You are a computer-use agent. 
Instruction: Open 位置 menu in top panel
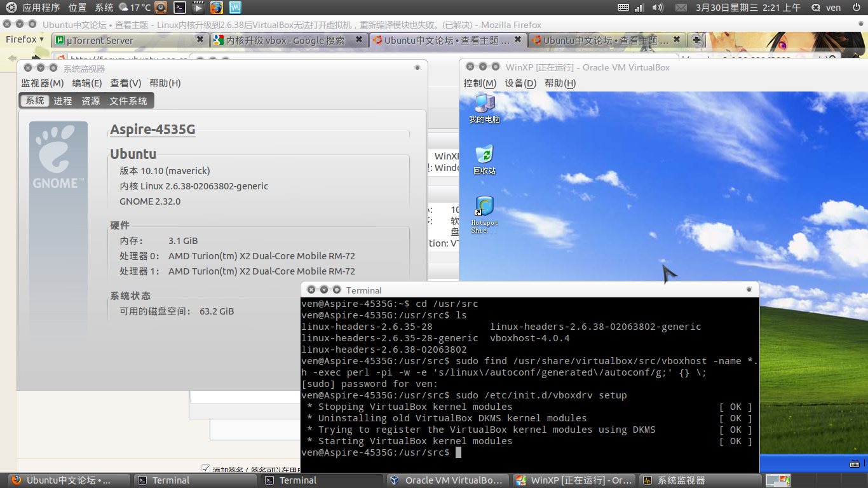(78, 8)
